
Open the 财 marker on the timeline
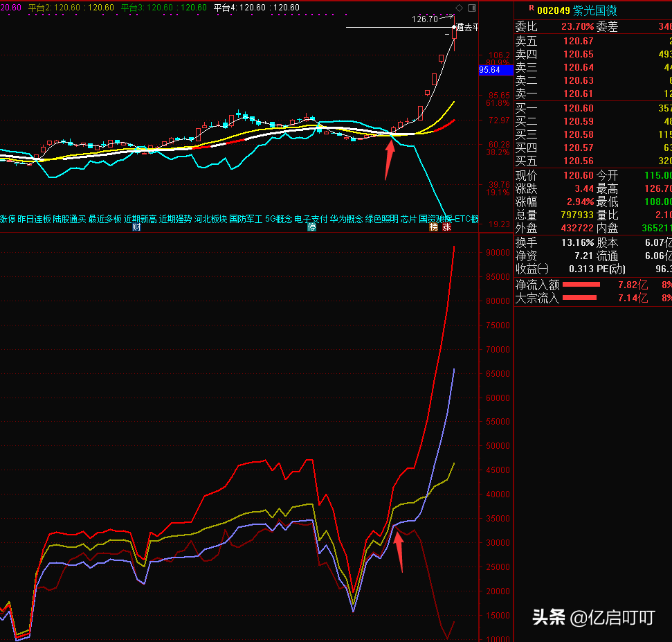pyautogui.click(x=136, y=227)
